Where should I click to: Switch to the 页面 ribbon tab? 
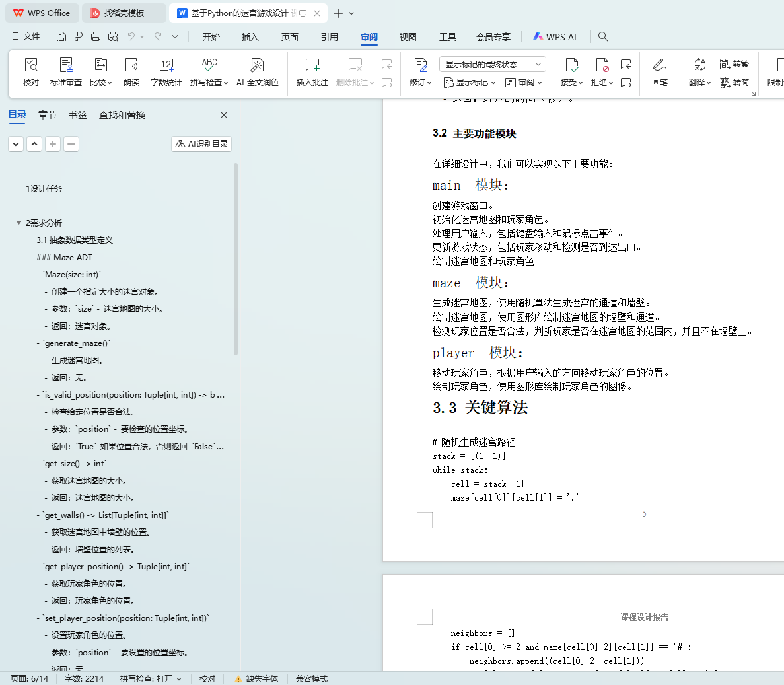(290, 36)
